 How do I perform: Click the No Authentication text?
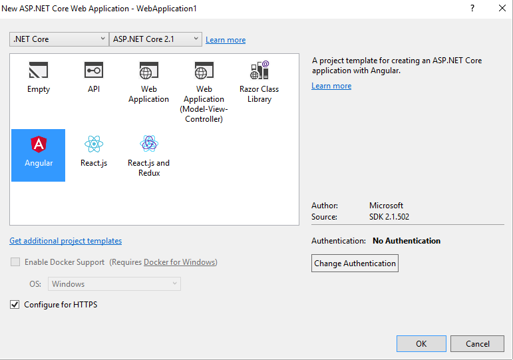pos(406,241)
